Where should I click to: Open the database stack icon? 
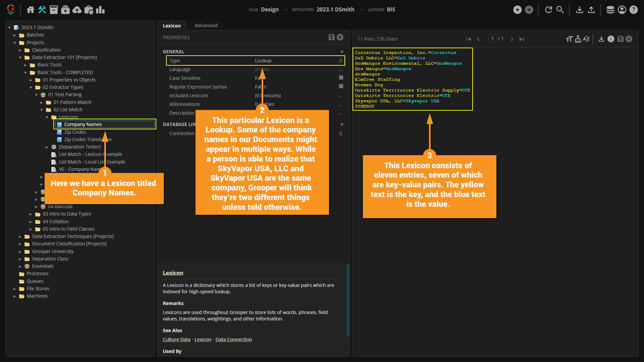(x=610, y=10)
